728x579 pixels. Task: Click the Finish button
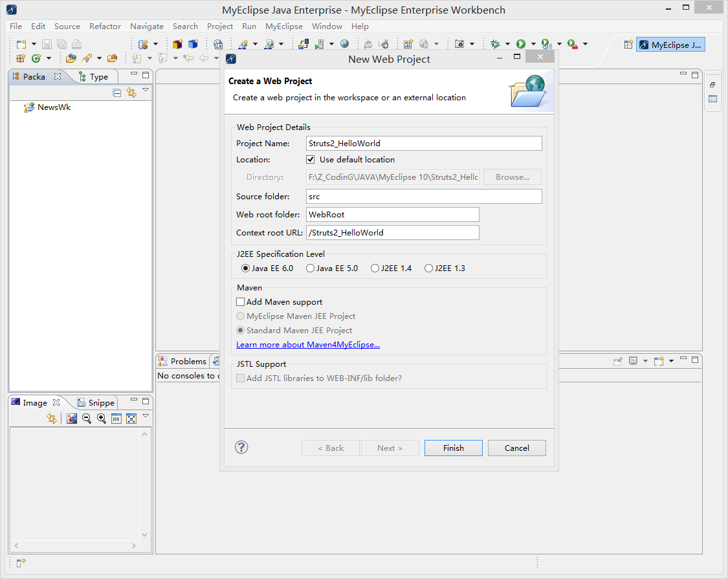(x=453, y=448)
